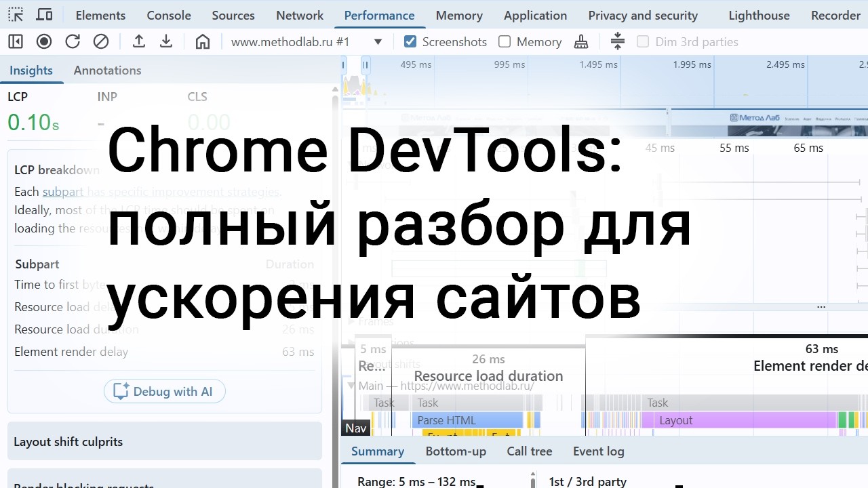Viewport: 868px width, 488px height.
Task: Enable the Memory checkbox
Action: 505,41
